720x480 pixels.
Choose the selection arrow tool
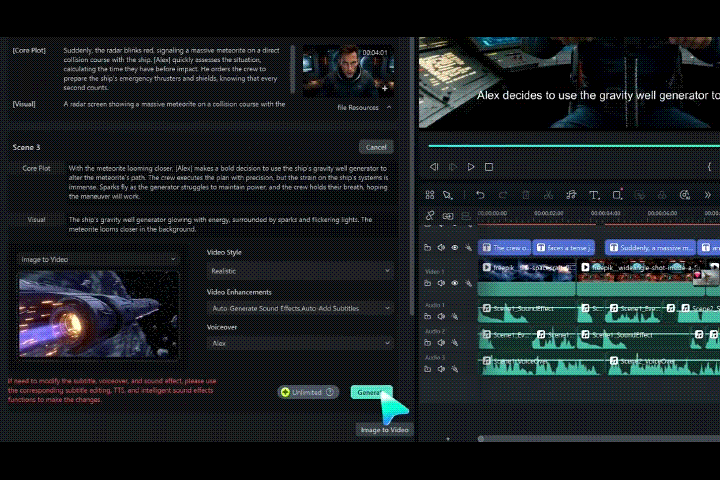point(448,195)
